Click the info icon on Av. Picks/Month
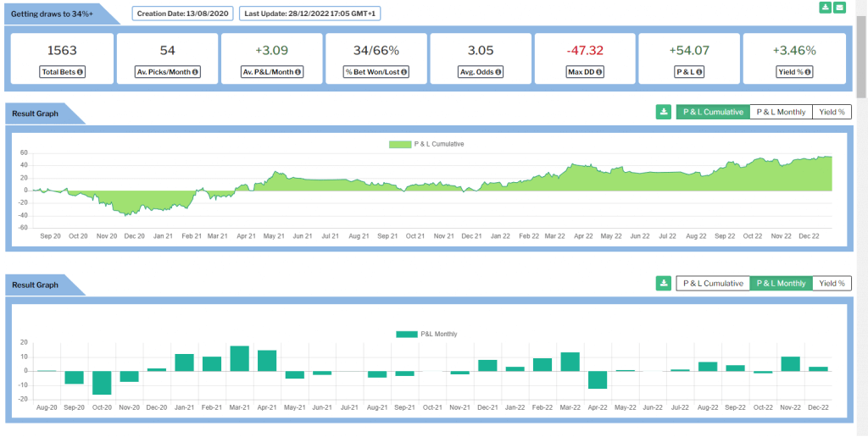The width and height of the screenshot is (868, 437). (x=195, y=72)
